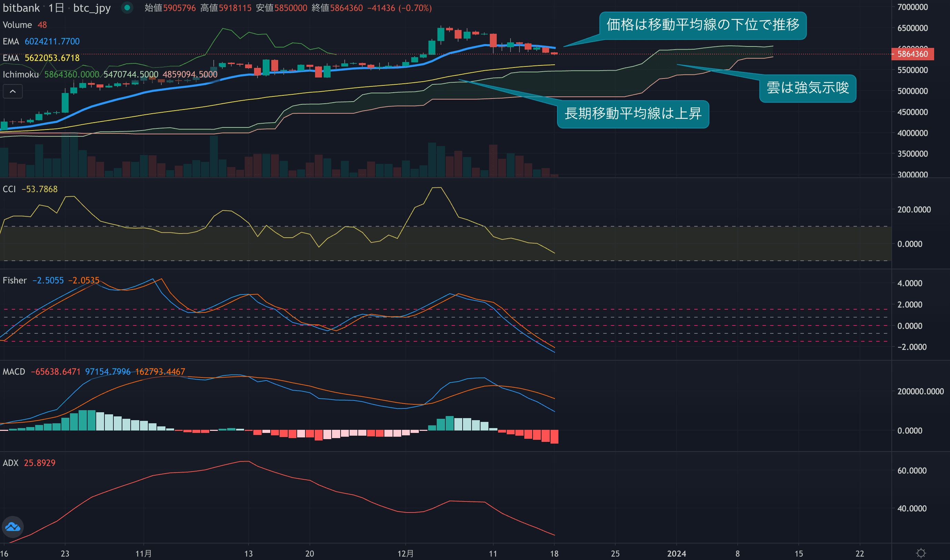
Task: Click the red 5864360 price label
Action: pos(912,54)
